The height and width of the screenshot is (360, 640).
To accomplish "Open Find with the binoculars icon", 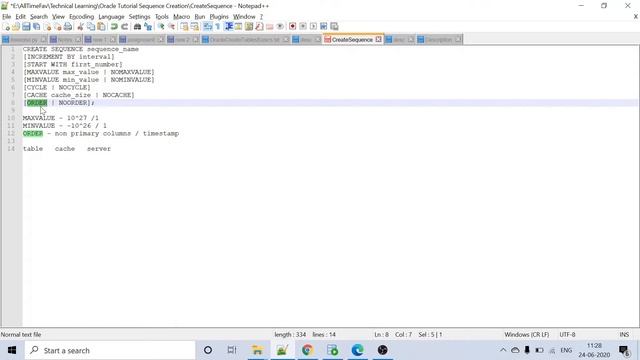I will 137,27.
